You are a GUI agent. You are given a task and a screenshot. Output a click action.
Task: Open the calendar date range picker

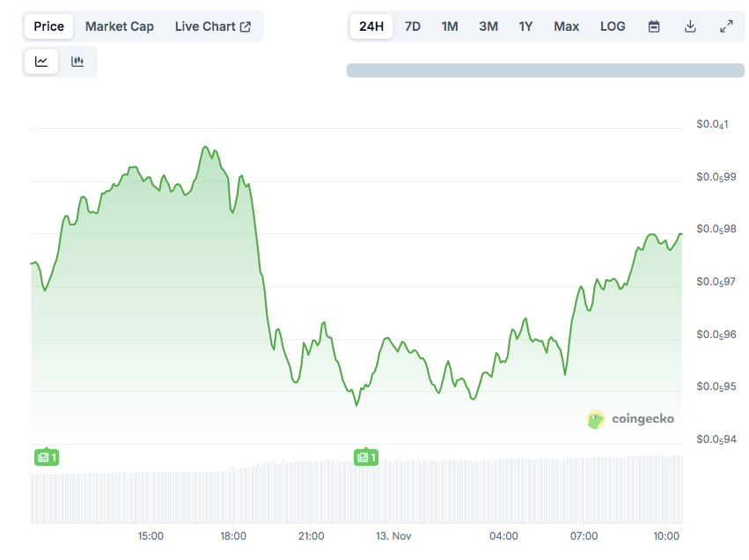point(654,26)
